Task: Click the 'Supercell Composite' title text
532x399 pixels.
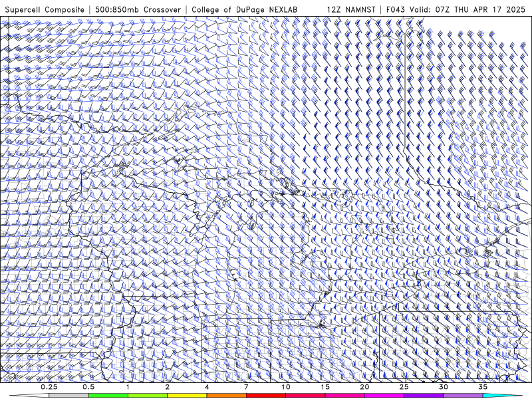Action: 45,10
